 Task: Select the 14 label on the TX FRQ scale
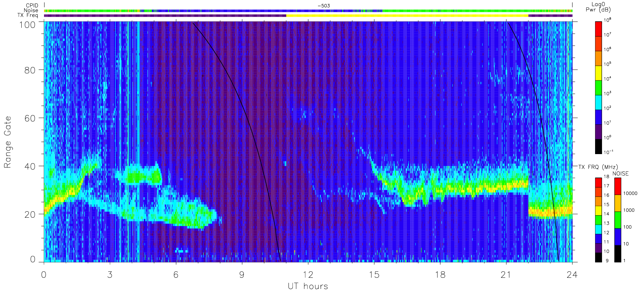click(606, 214)
